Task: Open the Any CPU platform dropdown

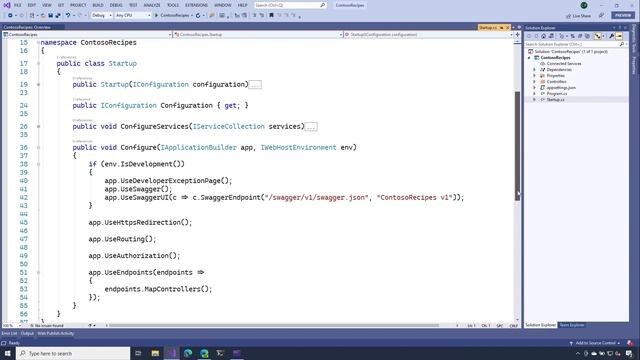Action: [x=133, y=16]
